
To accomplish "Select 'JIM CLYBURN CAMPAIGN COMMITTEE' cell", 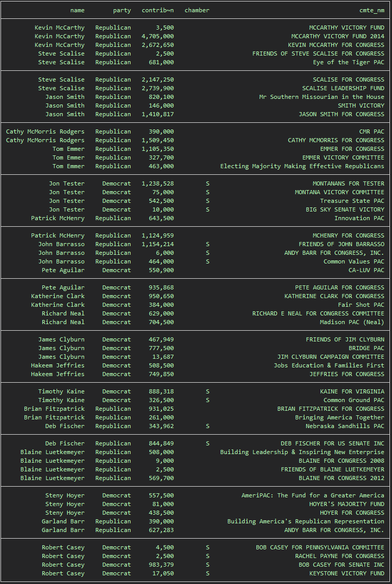I will click(330, 357).
